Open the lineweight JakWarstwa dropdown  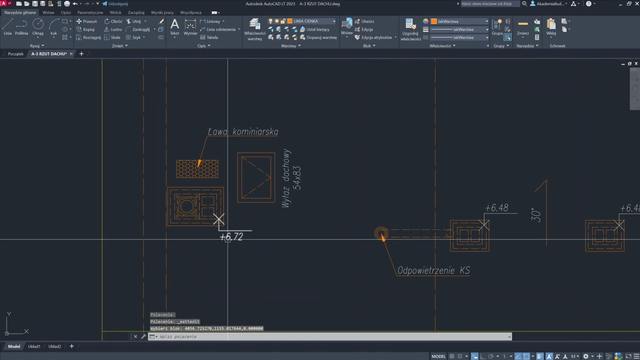pyautogui.click(x=459, y=29)
